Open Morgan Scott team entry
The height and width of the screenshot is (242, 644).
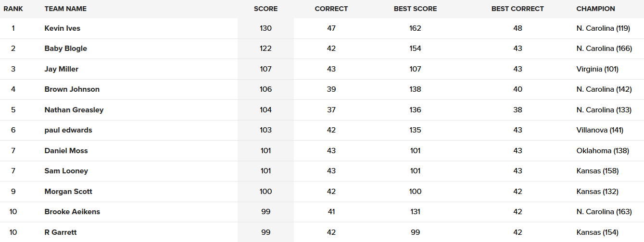pos(68,192)
